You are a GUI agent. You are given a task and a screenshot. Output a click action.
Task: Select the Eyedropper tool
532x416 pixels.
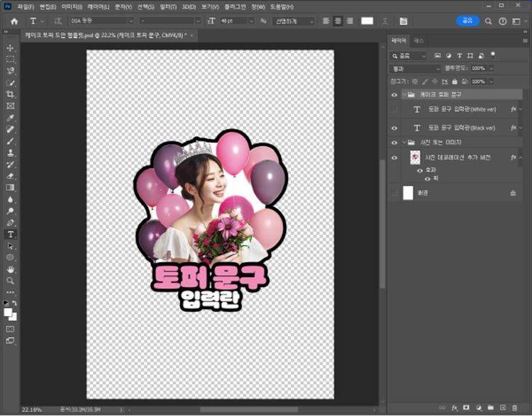pyautogui.click(x=11, y=118)
